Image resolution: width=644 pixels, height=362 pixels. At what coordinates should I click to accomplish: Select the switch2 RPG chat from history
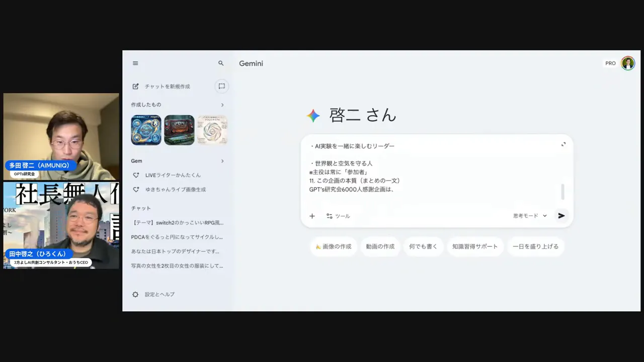click(178, 222)
